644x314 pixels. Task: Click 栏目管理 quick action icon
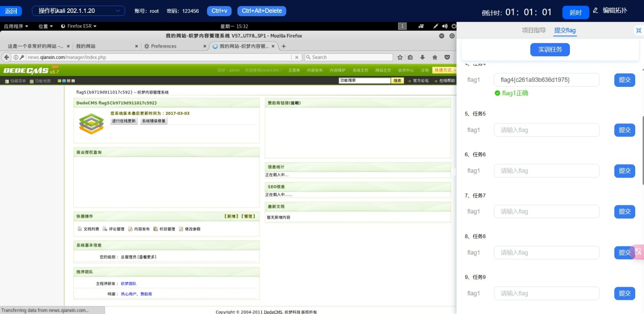[156, 229]
